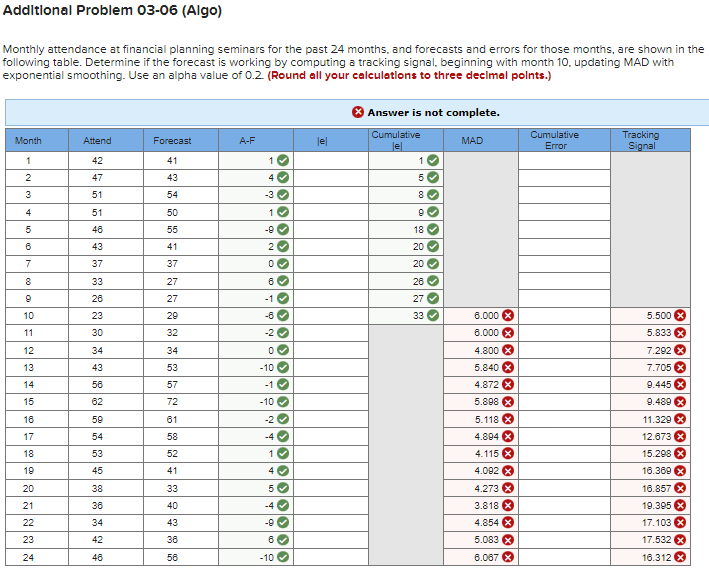709x573 pixels.
Task: Click red X beside Tracking Signal 19.395
Action: pyautogui.click(x=680, y=506)
